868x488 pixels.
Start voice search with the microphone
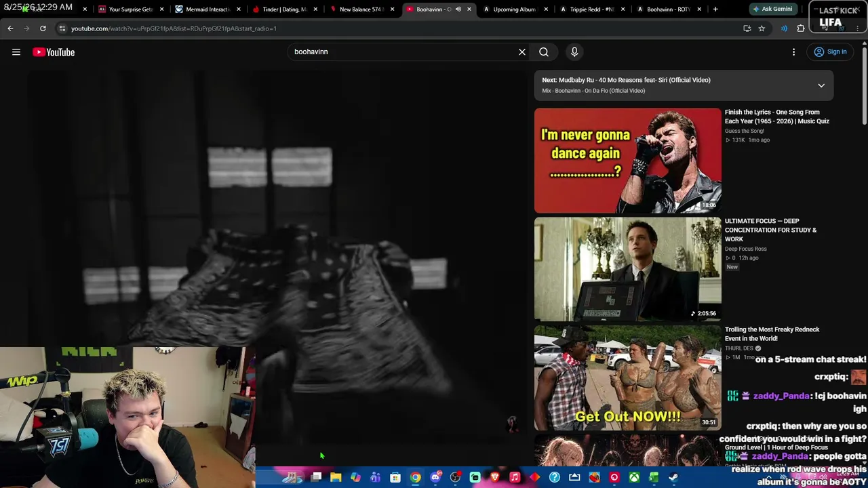[574, 52]
